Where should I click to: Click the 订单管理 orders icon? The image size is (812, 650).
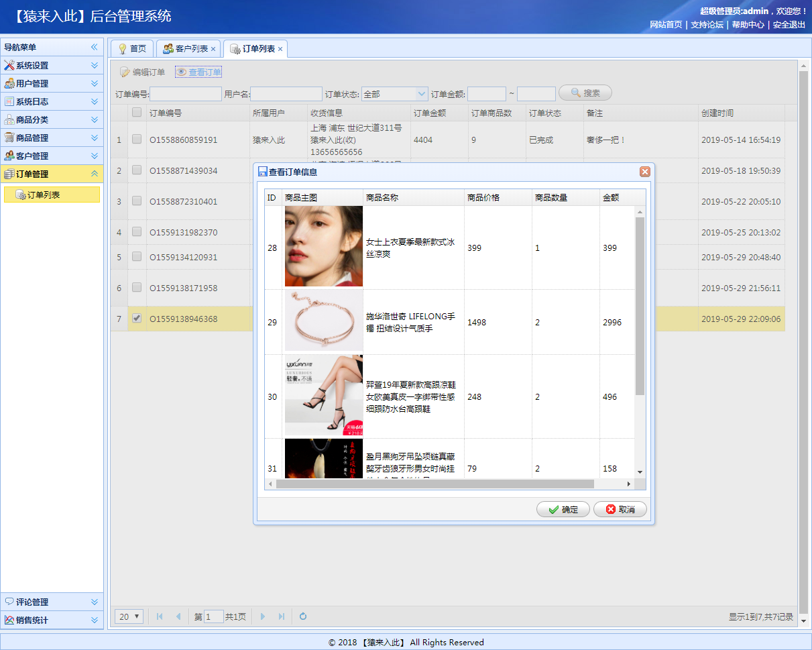click(9, 174)
